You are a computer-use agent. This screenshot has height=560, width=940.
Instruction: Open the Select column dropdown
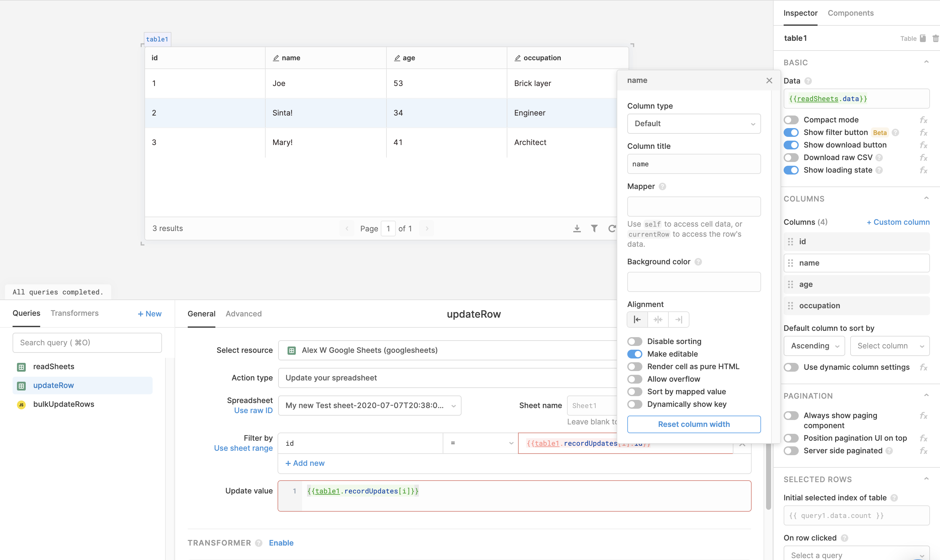click(x=889, y=346)
